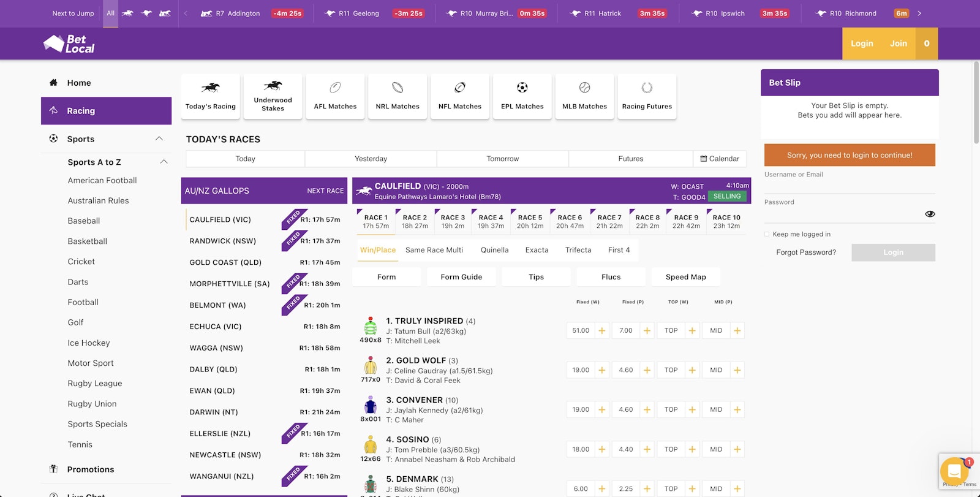Check the Keep me logged in box
980x497 pixels.
tap(767, 234)
